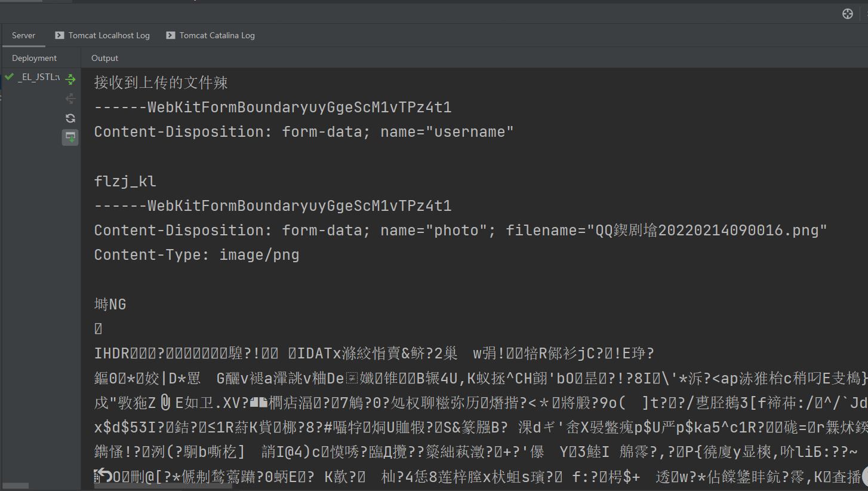
Task: Click the crosshair locate icon at top right
Action: click(x=848, y=14)
